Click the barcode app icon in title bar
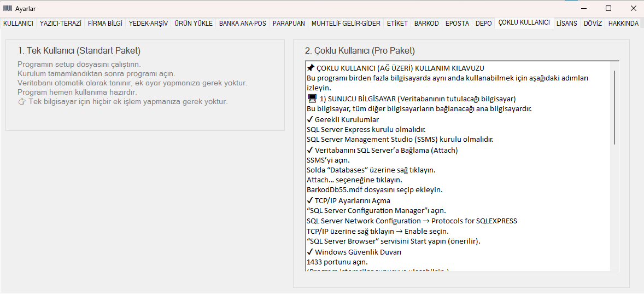Screen dimensions: 644x294 pos(8,8)
